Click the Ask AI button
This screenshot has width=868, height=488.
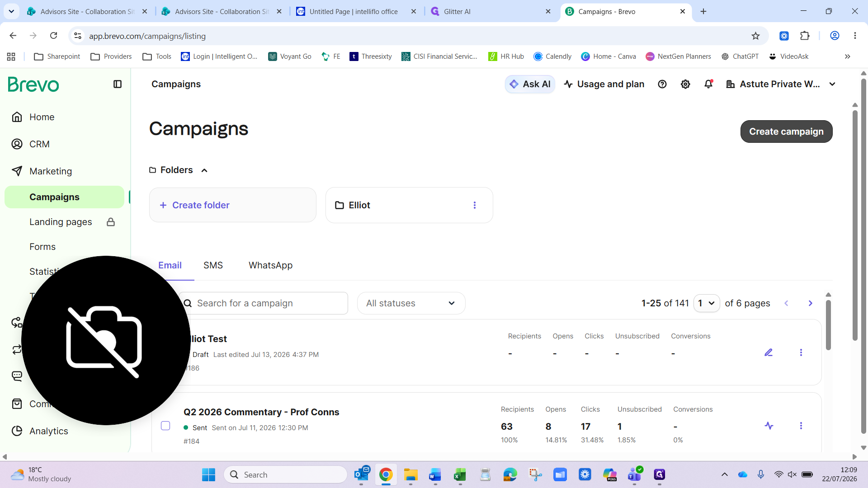[530, 84]
